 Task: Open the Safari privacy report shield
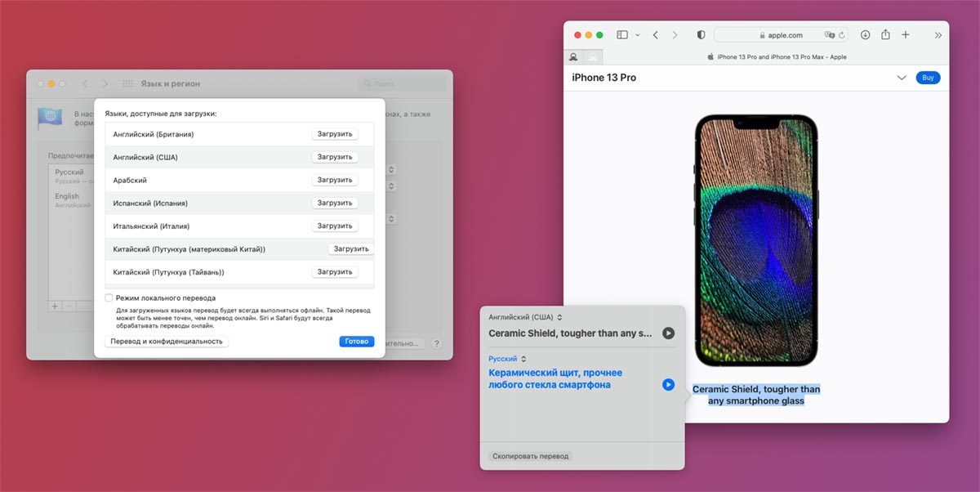pyautogui.click(x=701, y=35)
